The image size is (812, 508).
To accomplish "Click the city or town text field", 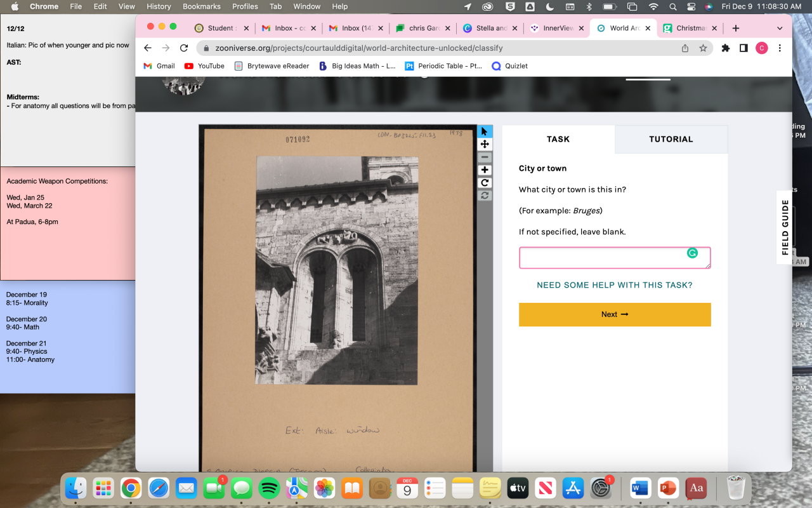I will coord(615,258).
